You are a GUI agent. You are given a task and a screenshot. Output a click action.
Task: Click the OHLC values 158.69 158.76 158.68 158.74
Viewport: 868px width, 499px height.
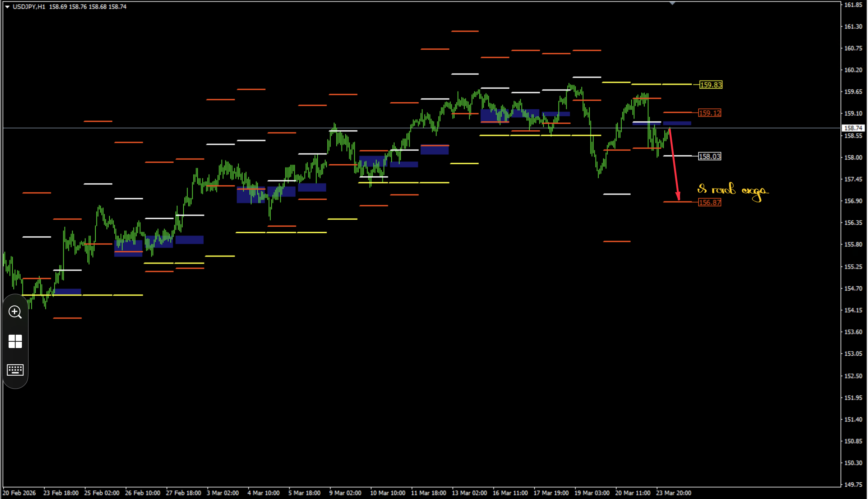point(88,6)
